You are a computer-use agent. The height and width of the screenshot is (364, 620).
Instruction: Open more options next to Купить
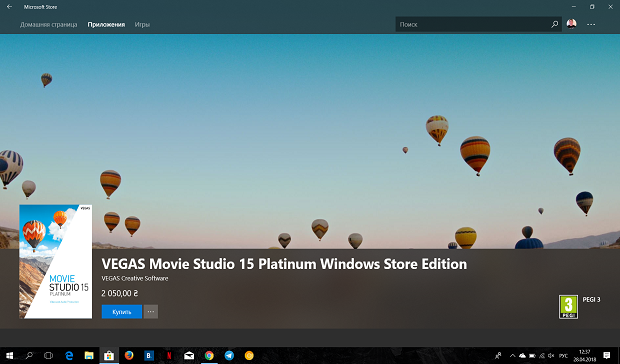[151, 312]
